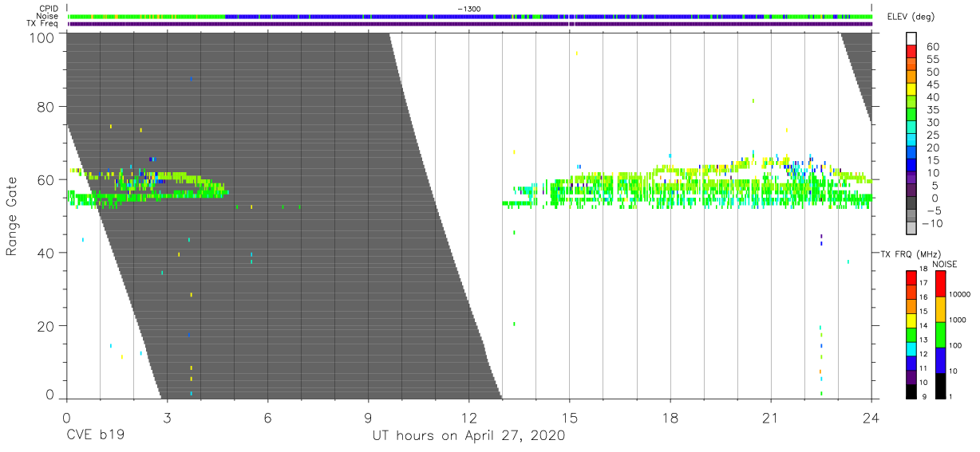Screen dimensions: 980x452
Task: Click the cyan segment of TX FRQ colorbar
Action: pyautogui.click(x=911, y=348)
